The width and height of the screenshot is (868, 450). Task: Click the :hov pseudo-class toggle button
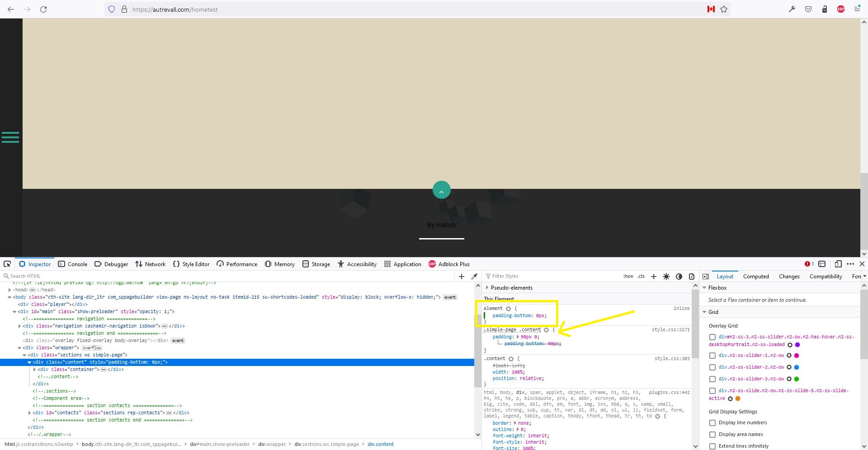(x=628, y=277)
